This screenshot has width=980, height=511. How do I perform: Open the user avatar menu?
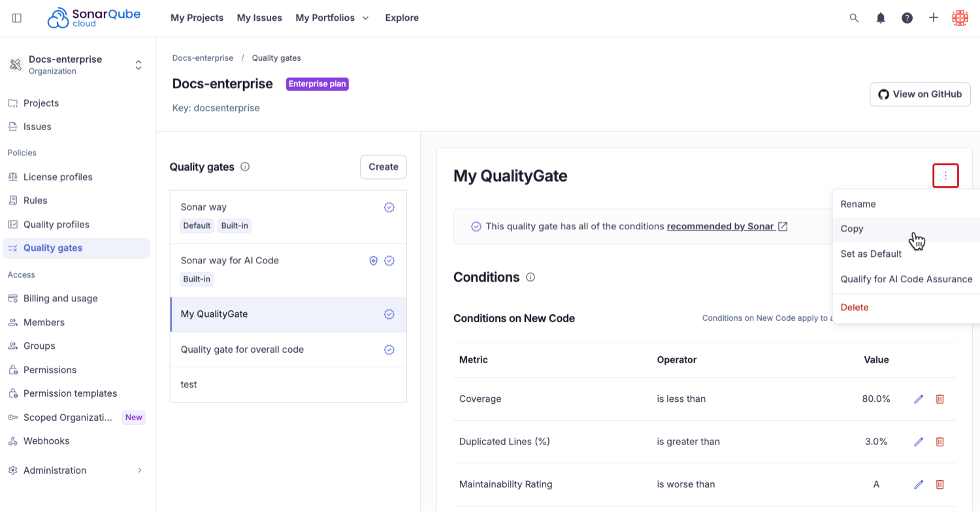click(960, 18)
